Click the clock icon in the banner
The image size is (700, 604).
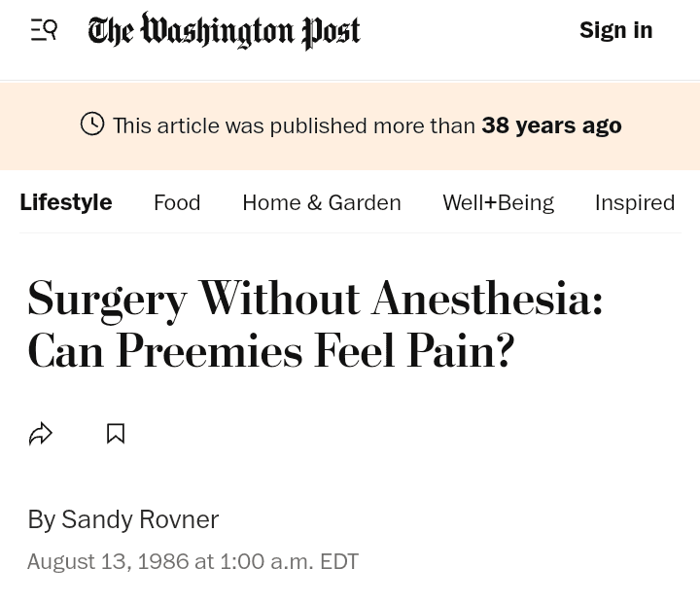pos(92,124)
